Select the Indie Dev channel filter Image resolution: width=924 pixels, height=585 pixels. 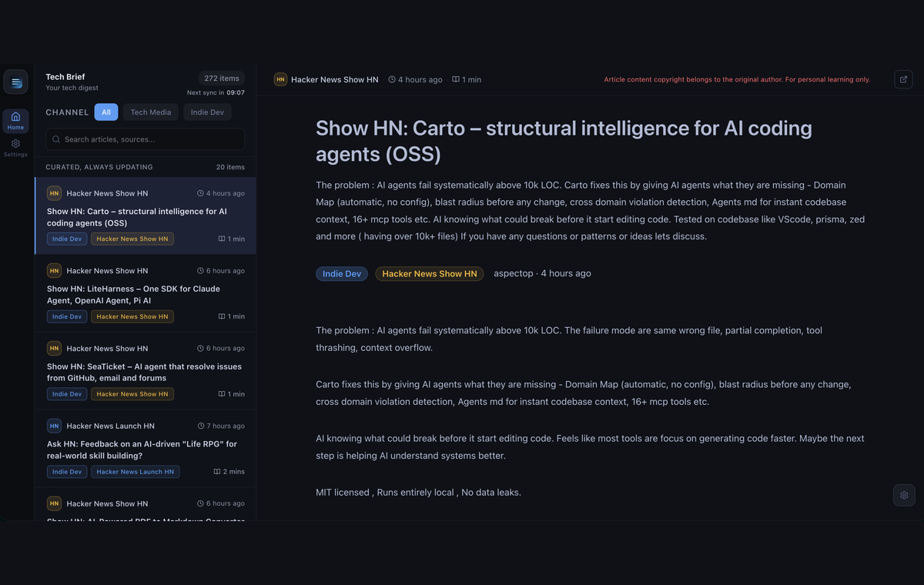207,112
